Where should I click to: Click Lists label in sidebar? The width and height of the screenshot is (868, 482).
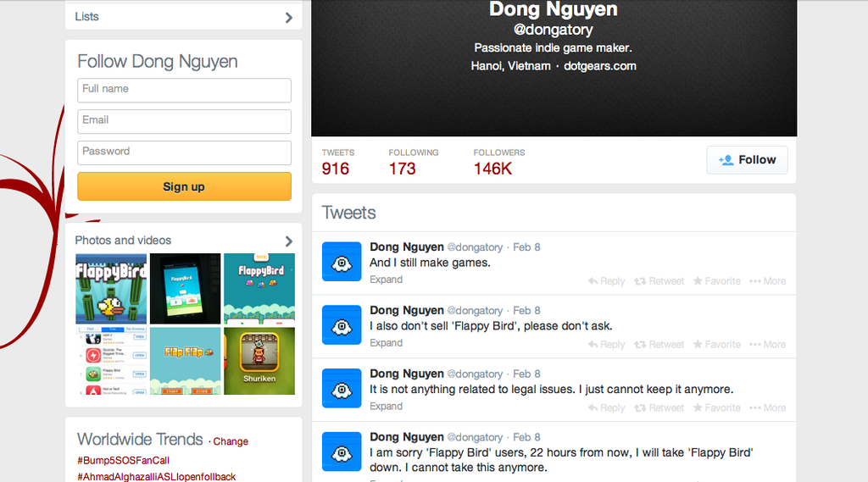[87, 17]
